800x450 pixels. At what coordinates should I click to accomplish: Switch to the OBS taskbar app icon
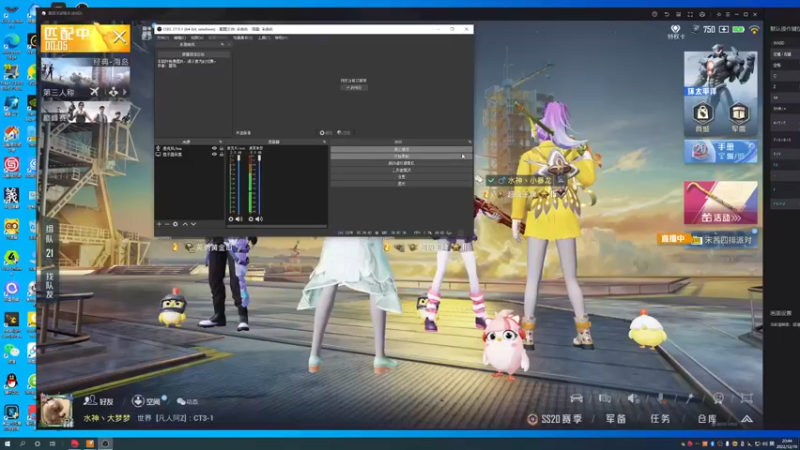click(105, 444)
